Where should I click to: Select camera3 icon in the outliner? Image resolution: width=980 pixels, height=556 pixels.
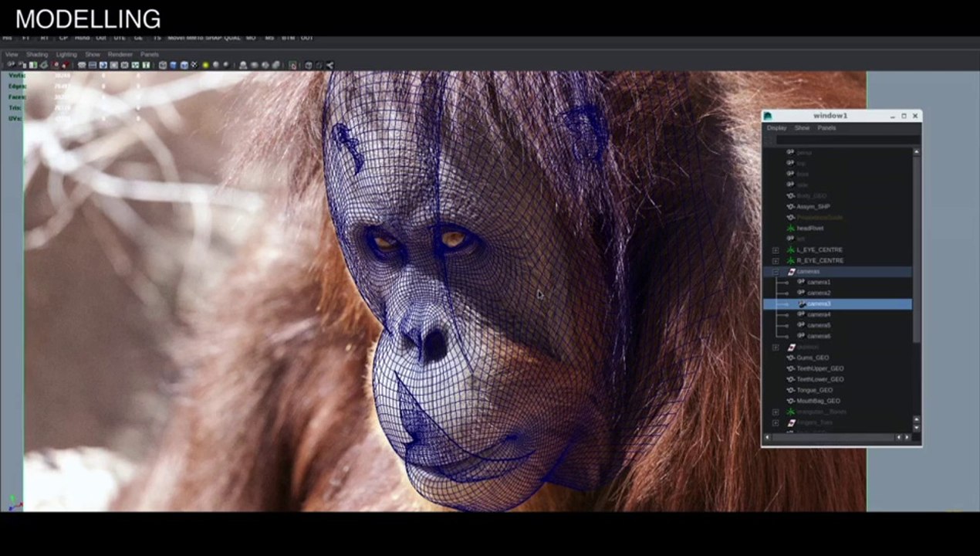coord(802,304)
